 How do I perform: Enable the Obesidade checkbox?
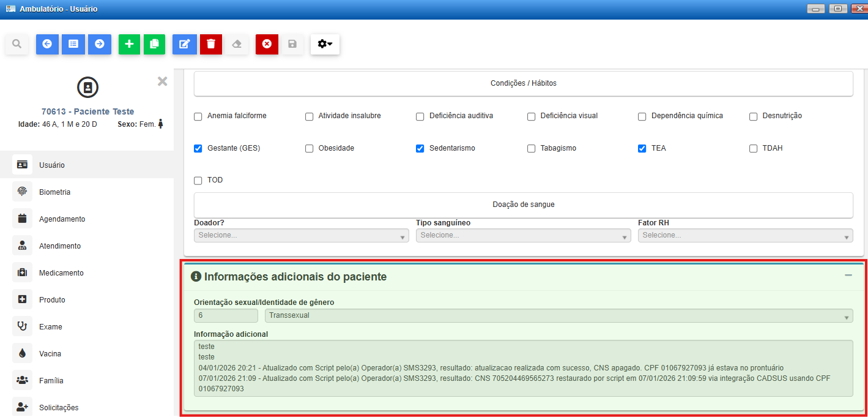point(310,148)
